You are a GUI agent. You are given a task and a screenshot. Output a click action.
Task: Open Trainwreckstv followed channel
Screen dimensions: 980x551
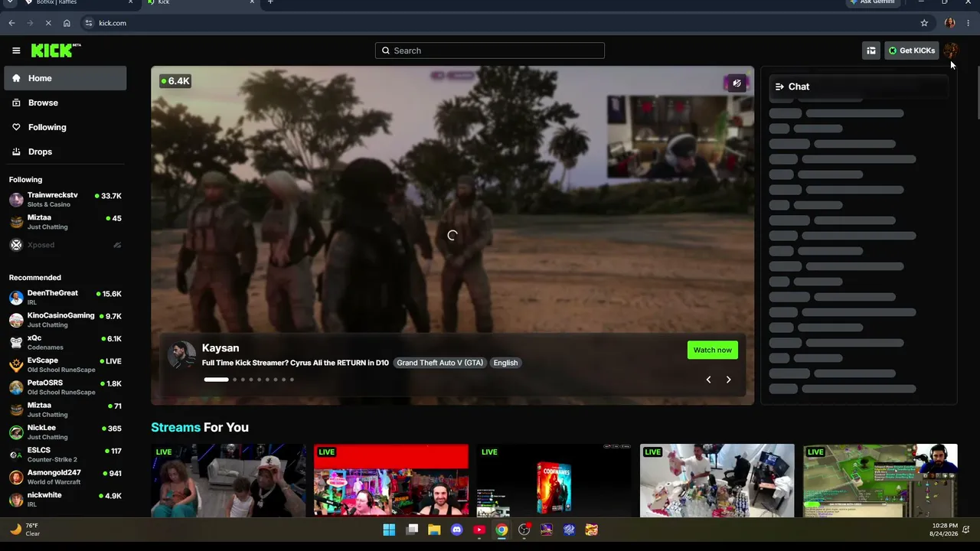[65, 200]
